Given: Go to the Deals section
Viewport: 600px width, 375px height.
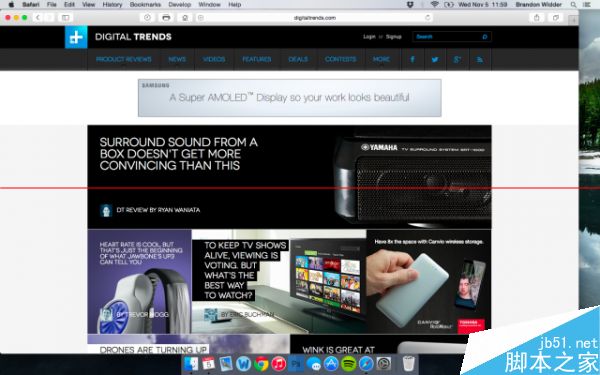Looking at the screenshot, I should coord(298,59).
